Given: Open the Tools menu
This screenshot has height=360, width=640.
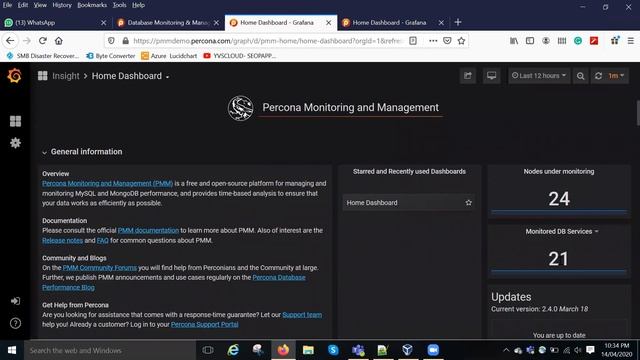Looking at the screenshot, I should pyautogui.click(x=119, y=5).
